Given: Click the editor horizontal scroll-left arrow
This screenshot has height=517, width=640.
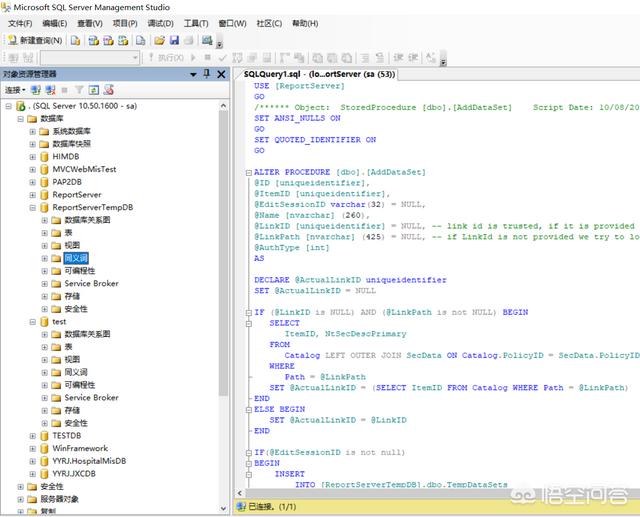Looking at the screenshot, I should pyautogui.click(x=240, y=493).
